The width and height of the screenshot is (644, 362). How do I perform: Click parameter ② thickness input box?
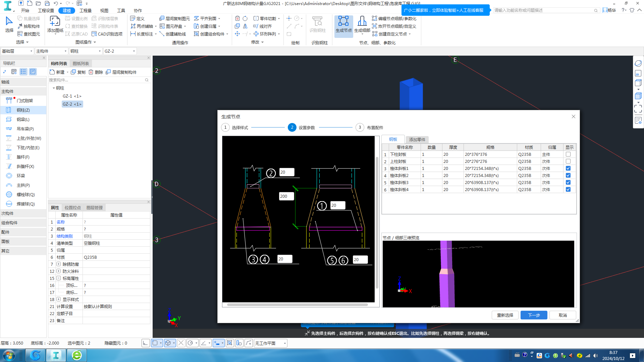287,172
